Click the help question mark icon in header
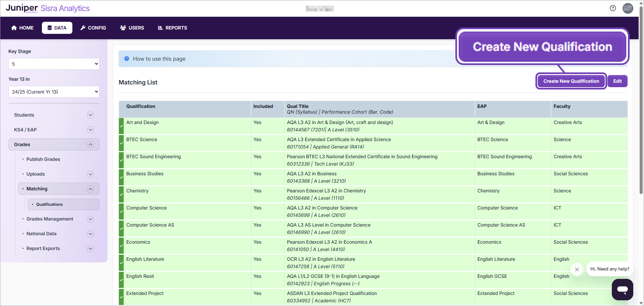Image resolution: width=644 pixels, height=306 pixels. point(613,8)
